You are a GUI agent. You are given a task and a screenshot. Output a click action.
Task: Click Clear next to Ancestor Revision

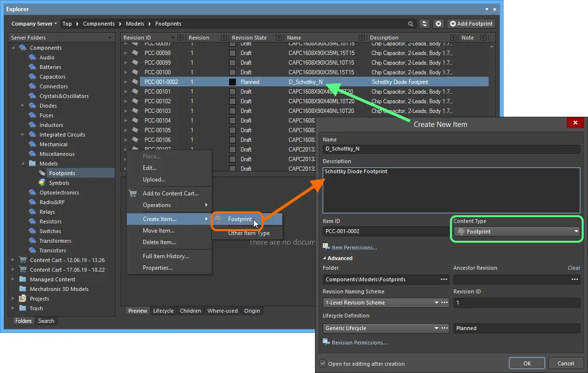(x=574, y=268)
